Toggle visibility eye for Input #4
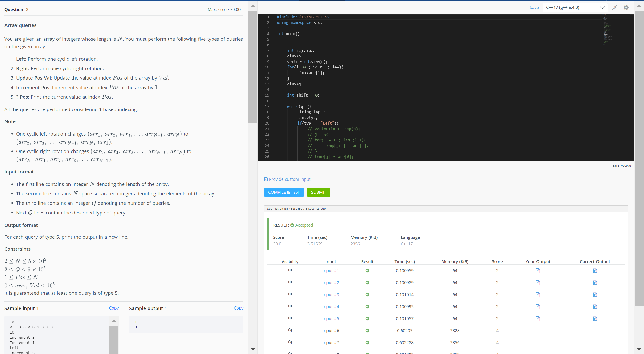The image size is (644, 354). [290, 306]
